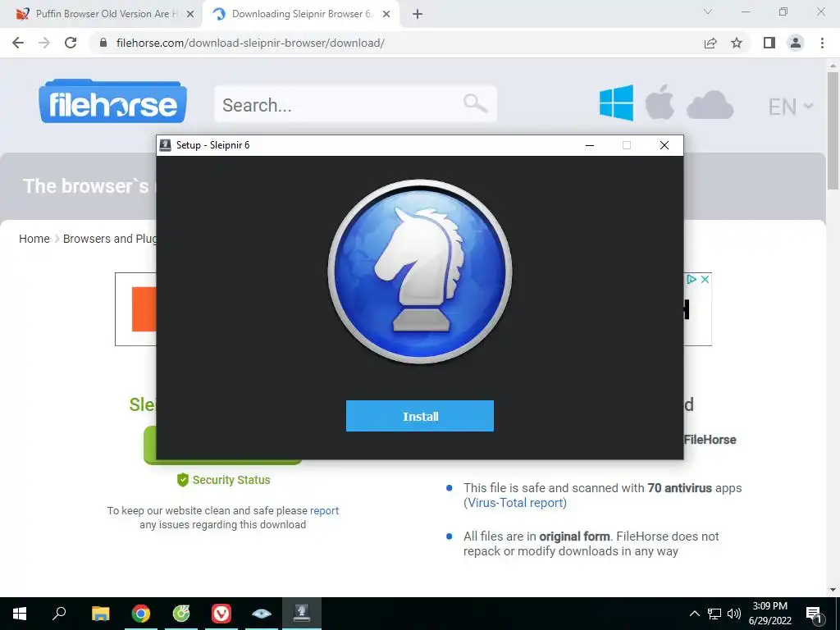This screenshot has height=630, width=840.
Task: Click the Sleipnir horse logo in setup window
Action: pyautogui.click(x=420, y=271)
